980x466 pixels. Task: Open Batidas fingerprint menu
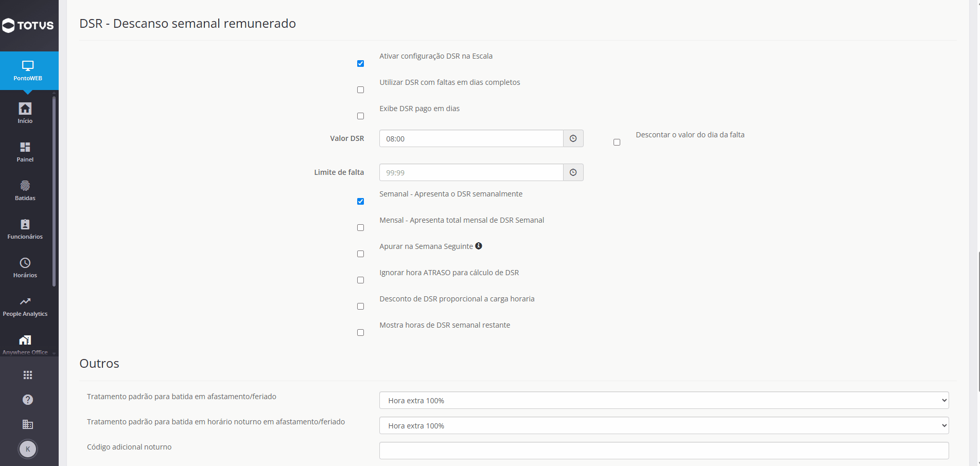pyautogui.click(x=25, y=190)
